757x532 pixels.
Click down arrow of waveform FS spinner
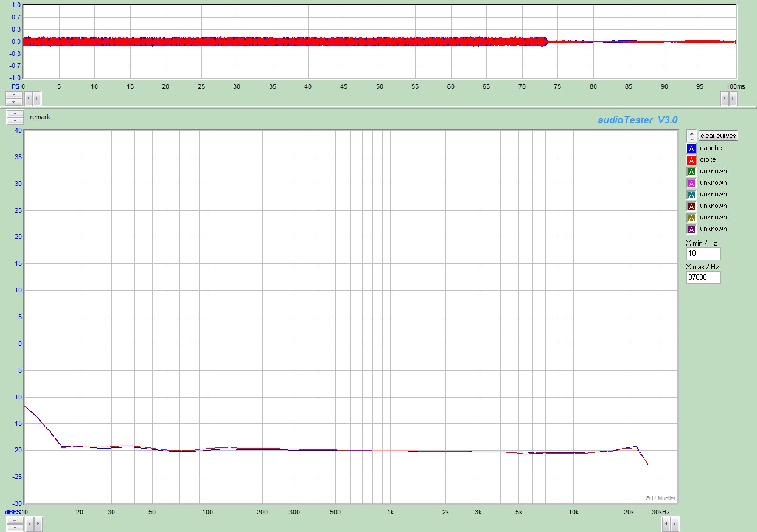(x=15, y=101)
